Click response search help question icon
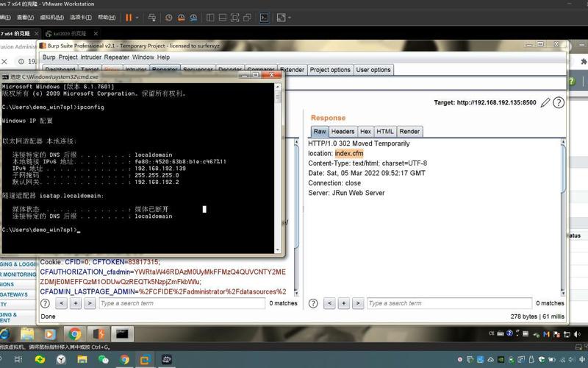588x368 pixels. [x=313, y=303]
